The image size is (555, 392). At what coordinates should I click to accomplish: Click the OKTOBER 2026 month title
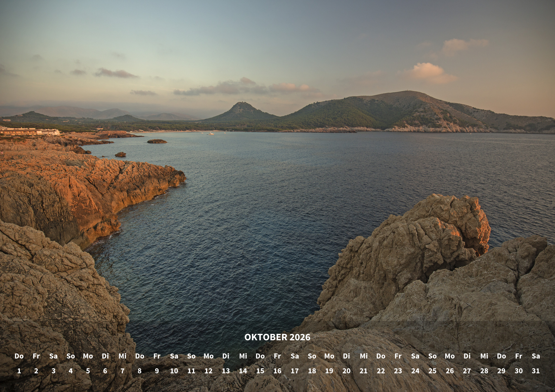(x=277, y=337)
